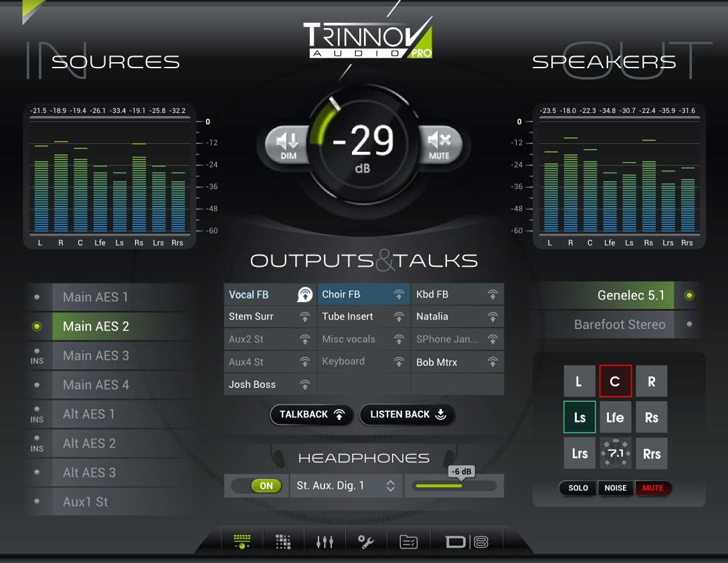
Task: Click the Rs right surround button
Action: click(652, 417)
